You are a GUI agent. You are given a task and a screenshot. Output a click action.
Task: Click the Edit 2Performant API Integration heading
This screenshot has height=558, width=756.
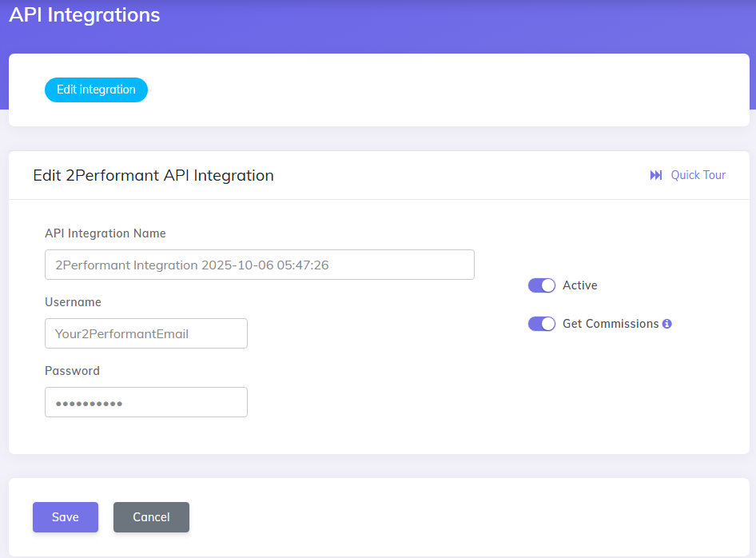pos(153,175)
